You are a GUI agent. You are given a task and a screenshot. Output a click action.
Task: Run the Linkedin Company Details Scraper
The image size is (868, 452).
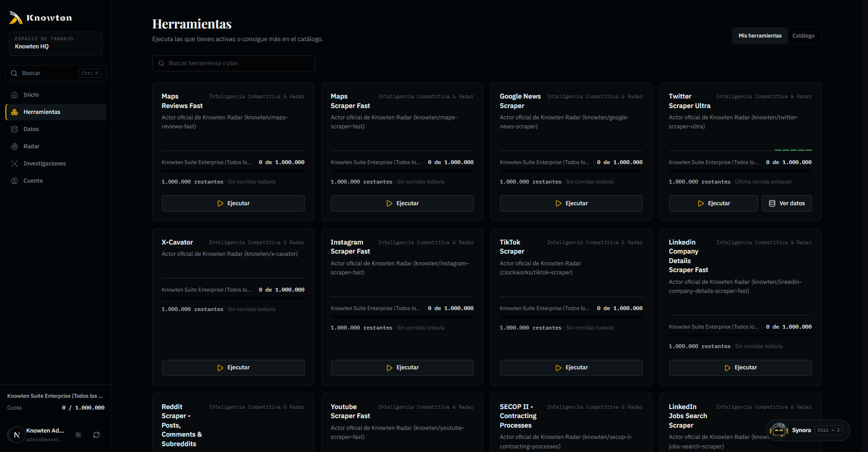tap(740, 368)
